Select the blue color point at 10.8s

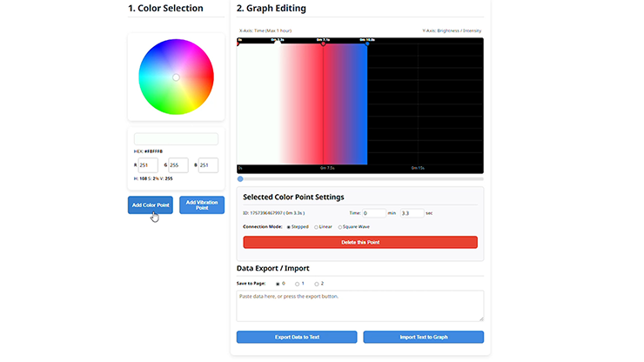click(366, 43)
